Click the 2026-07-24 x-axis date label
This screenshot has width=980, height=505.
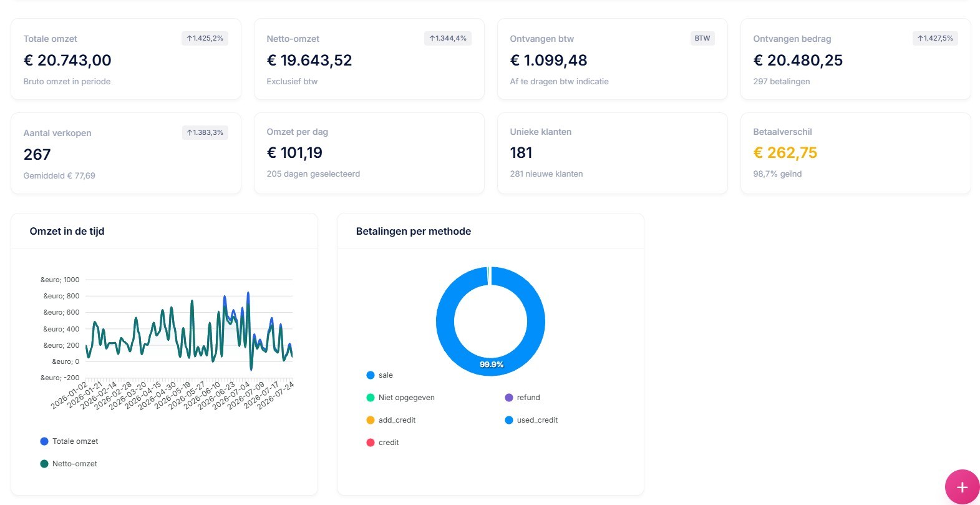(x=276, y=396)
